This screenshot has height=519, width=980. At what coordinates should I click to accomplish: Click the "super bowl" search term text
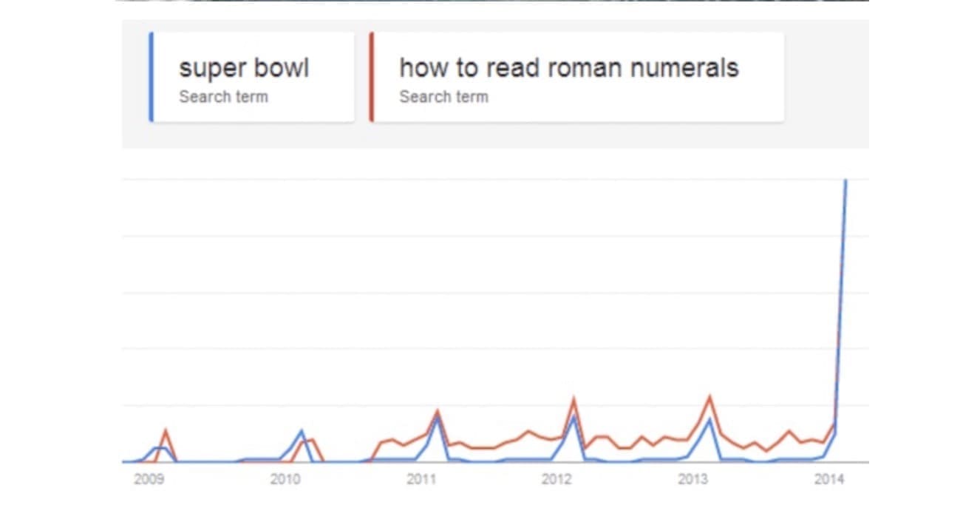click(x=244, y=68)
